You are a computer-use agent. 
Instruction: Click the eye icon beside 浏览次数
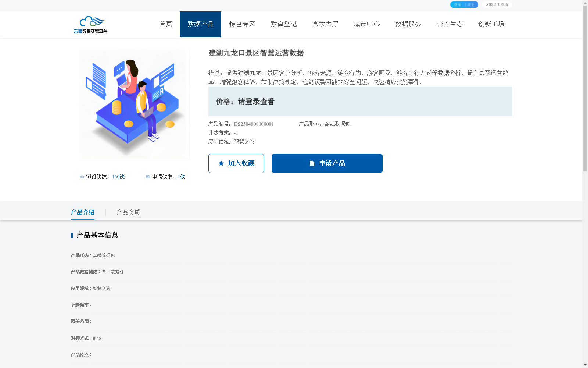click(82, 177)
